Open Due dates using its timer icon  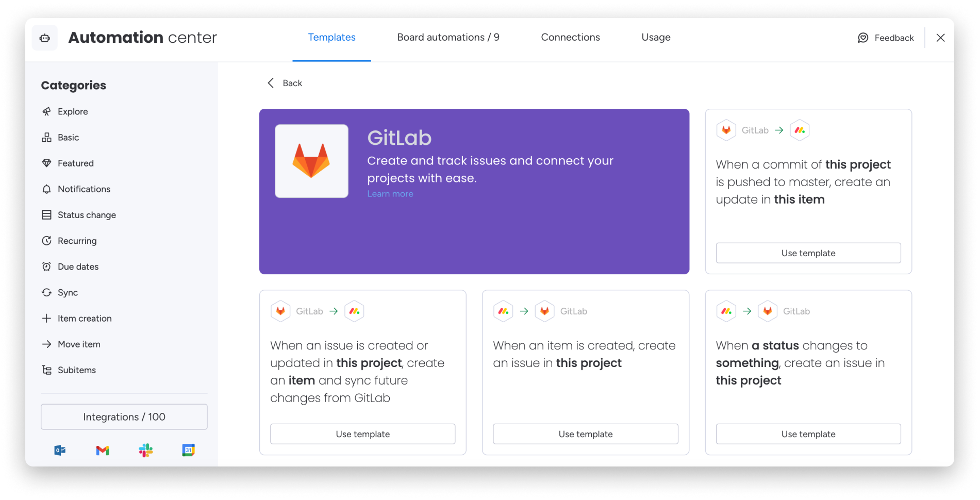point(47,266)
